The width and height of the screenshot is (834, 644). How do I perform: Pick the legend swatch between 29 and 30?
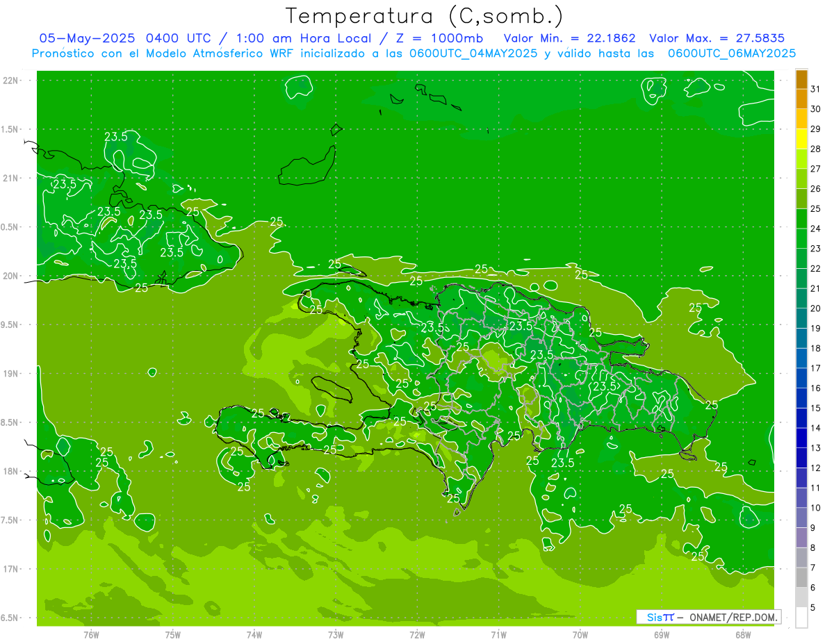click(x=801, y=119)
